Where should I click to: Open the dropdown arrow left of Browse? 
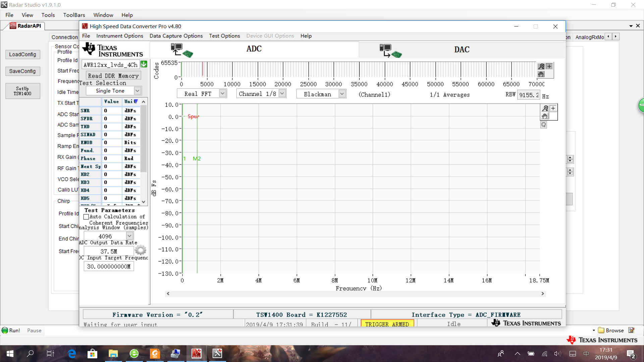pyautogui.click(x=594, y=330)
